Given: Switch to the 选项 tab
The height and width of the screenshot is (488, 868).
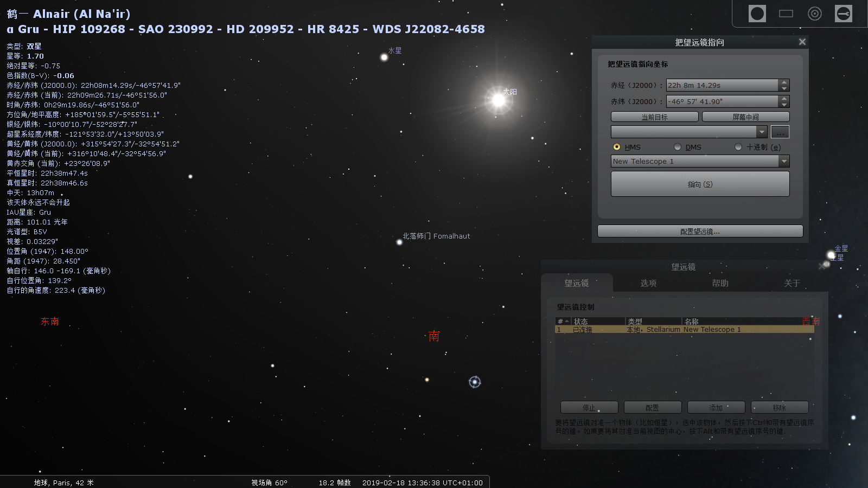Looking at the screenshot, I should point(648,283).
